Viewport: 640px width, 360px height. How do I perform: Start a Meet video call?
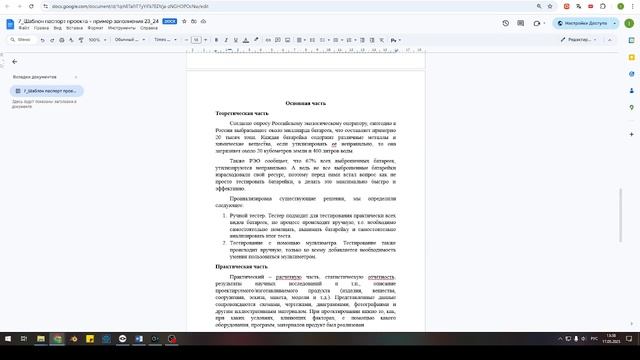pos(537,23)
